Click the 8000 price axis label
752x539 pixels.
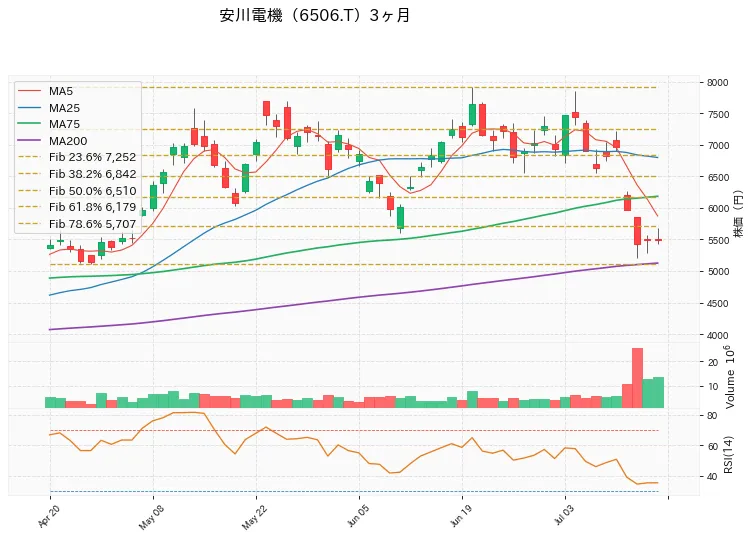tap(717, 82)
